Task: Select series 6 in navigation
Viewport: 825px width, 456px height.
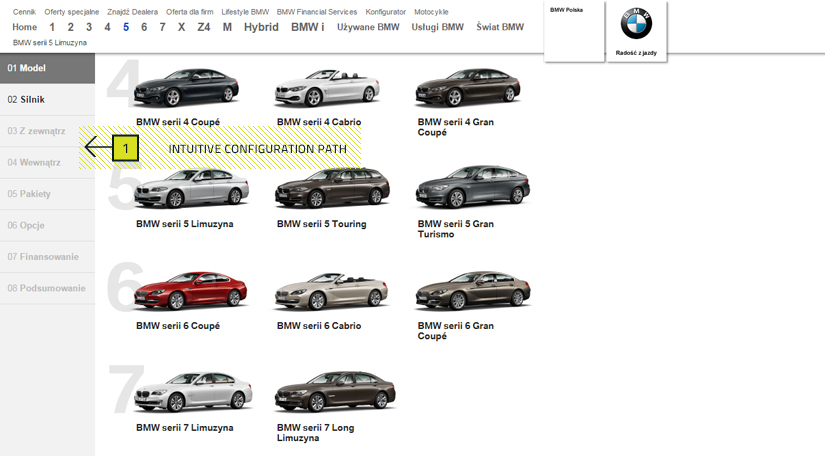Action: [144, 27]
